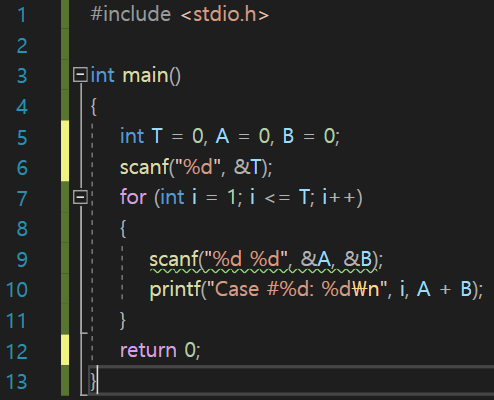Collapse the main() function outline box
Image resolution: width=494 pixels, height=400 pixels.
coord(80,75)
